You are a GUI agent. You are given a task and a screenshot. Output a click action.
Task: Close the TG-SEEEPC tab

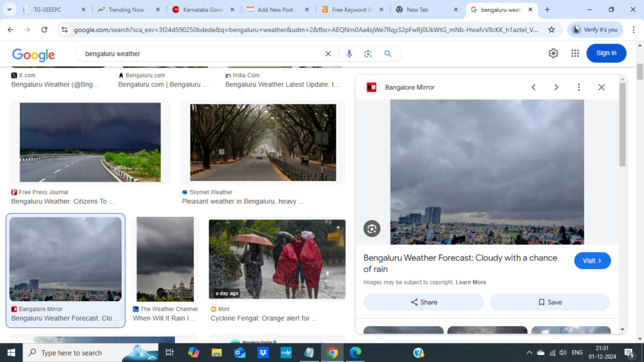[84, 9]
